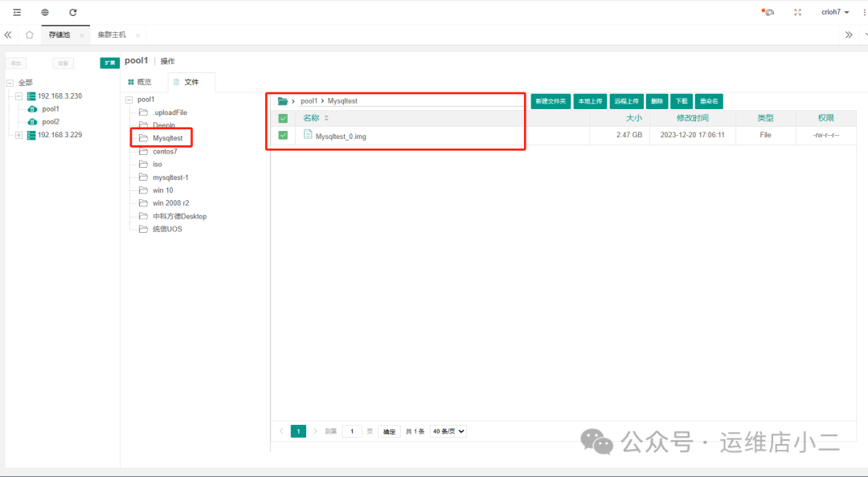The width and height of the screenshot is (868, 477).
Task: Click the 重命名 button
Action: pos(709,101)
